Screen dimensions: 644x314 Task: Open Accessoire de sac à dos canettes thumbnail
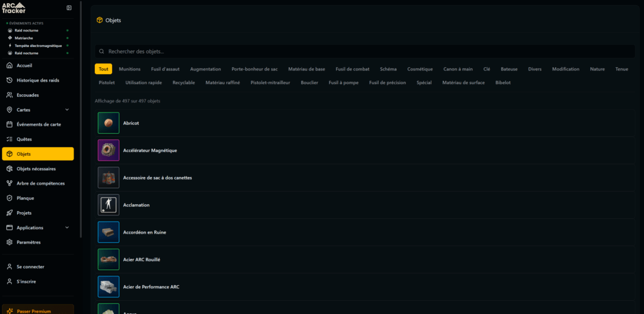108,178
